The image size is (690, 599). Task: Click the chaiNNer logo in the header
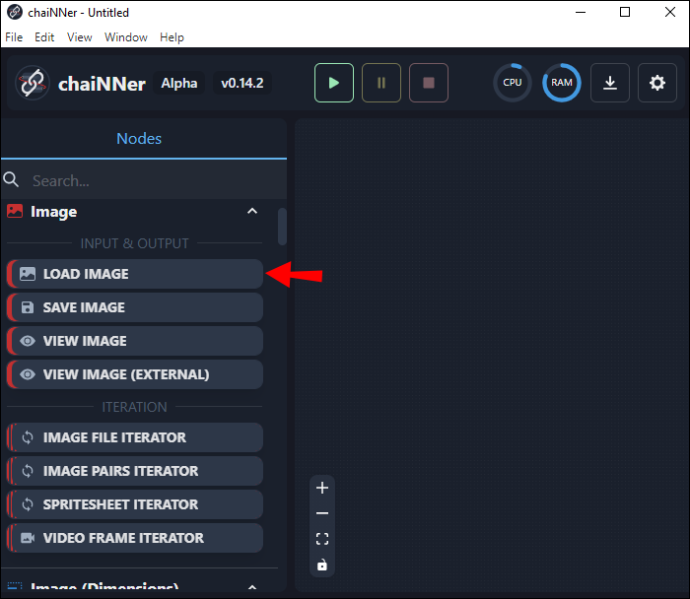click(x=32, y=83)
